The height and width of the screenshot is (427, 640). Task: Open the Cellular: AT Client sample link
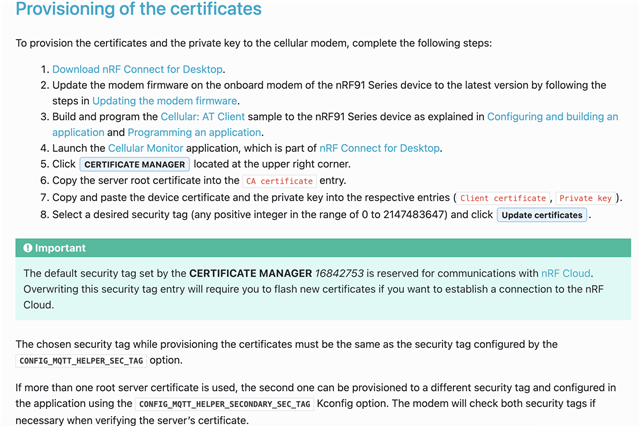tap(202, 117)
